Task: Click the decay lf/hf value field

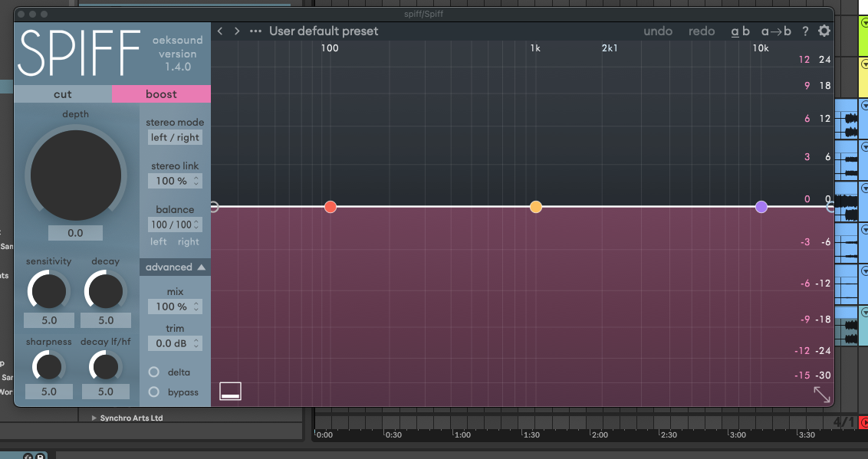Action: 106,392
